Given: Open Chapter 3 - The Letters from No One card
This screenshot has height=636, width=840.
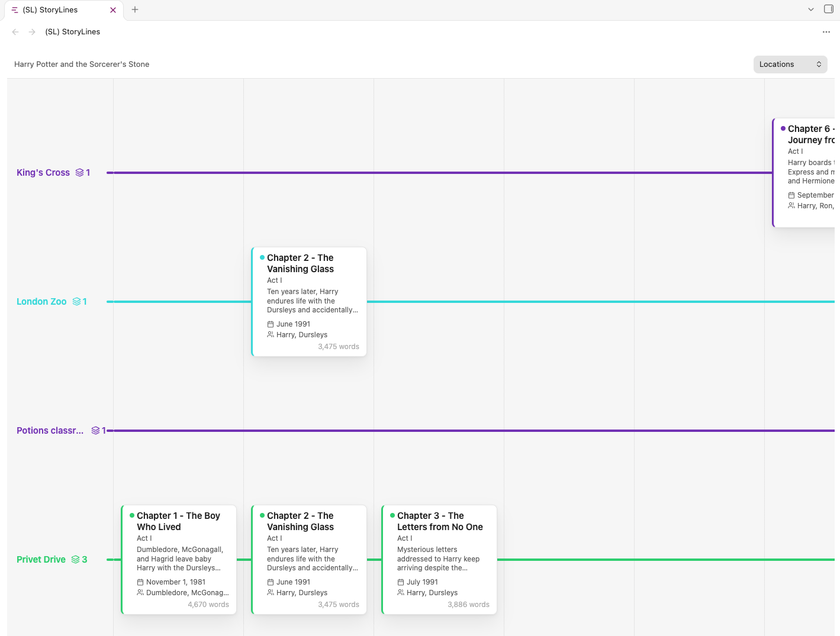Looking at the screenshot, I should point(439,560).
